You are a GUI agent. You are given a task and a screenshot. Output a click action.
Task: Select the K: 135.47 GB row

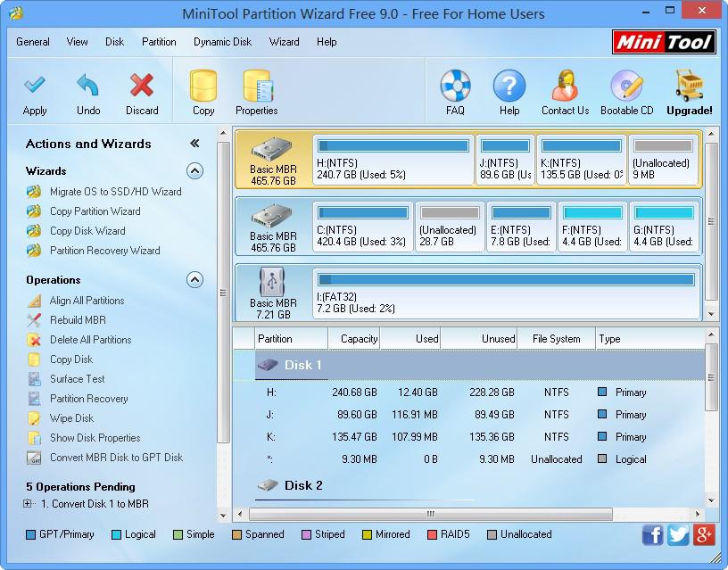468,437
